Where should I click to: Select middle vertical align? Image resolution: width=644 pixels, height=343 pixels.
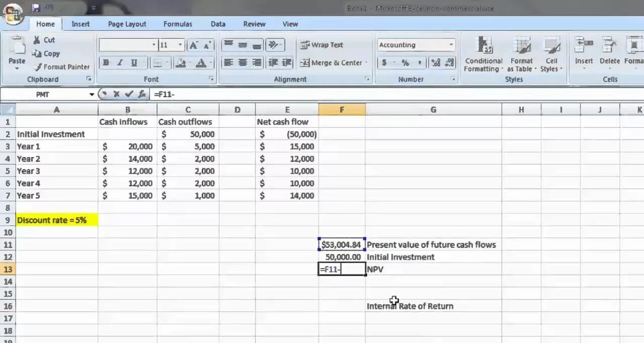click(243, 45)
